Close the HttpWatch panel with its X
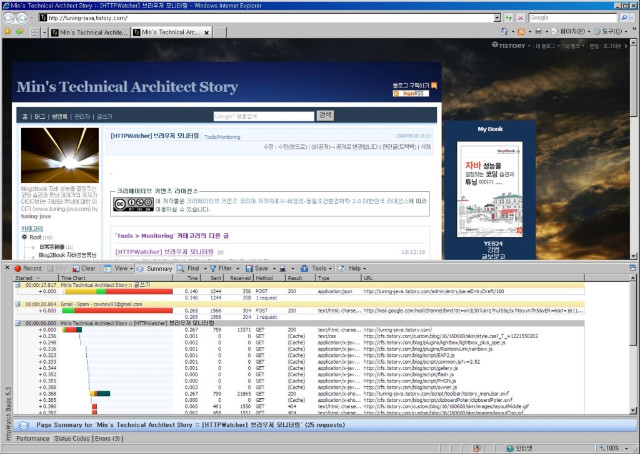640x454 pixels. [x=7, y=268]
